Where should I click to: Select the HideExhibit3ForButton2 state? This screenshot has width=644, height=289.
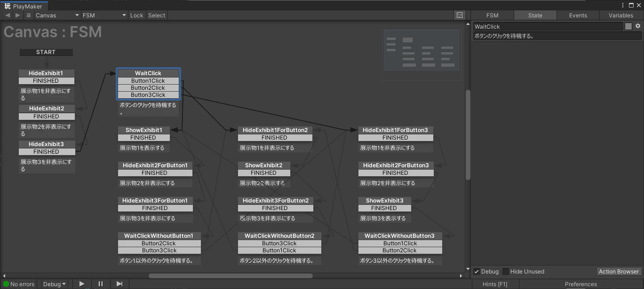275,201
